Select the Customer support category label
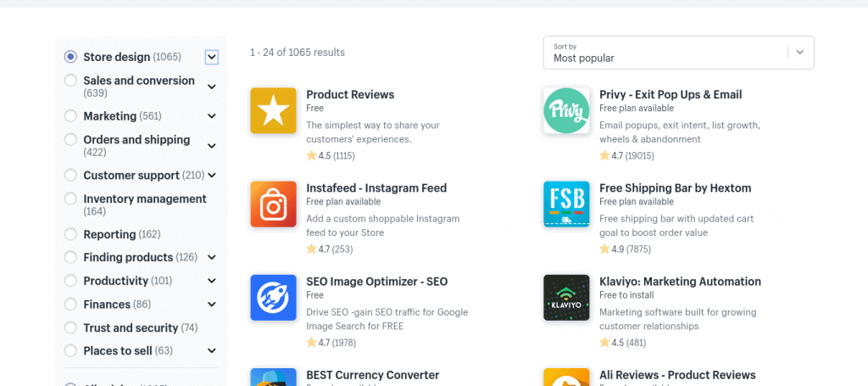Screen dimensions: 868x386 [131, 176]
